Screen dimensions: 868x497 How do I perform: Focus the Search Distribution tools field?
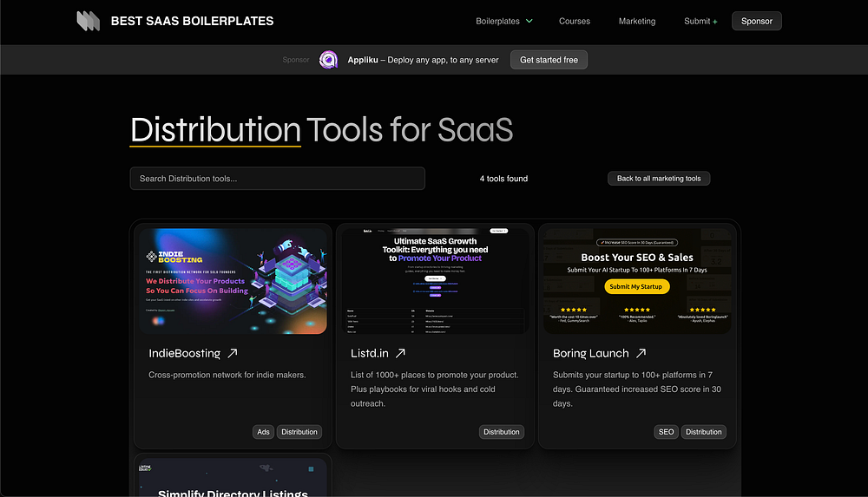(278, 178)
